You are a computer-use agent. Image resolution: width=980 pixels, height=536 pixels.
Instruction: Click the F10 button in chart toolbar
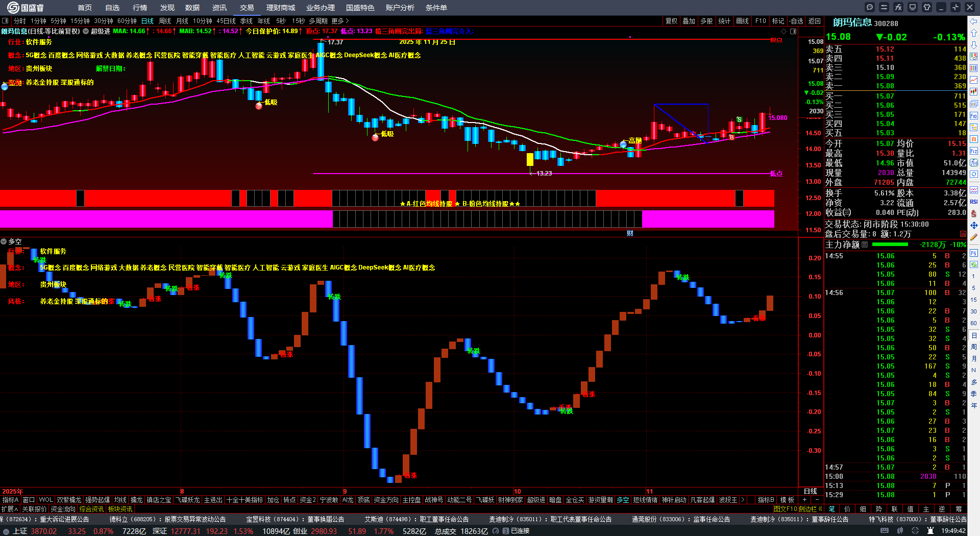tap(761, 21)
